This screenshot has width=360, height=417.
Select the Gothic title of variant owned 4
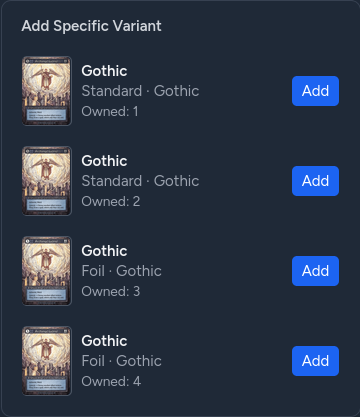click(x=104, y=341)
